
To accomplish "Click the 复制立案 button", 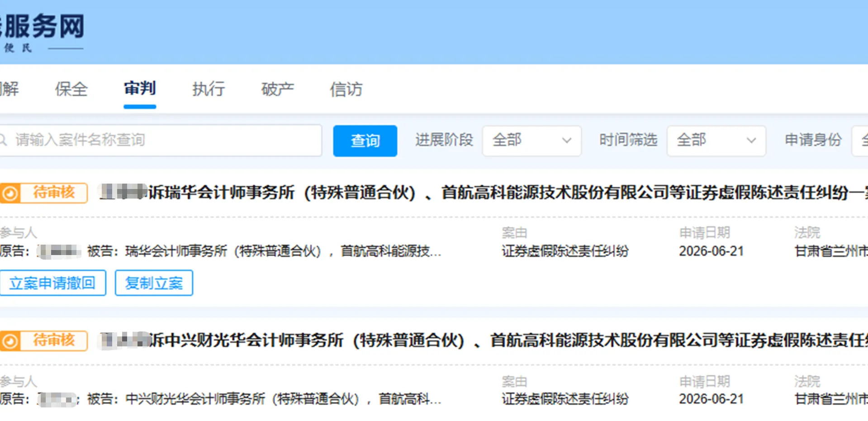I will tap(154, 283).
